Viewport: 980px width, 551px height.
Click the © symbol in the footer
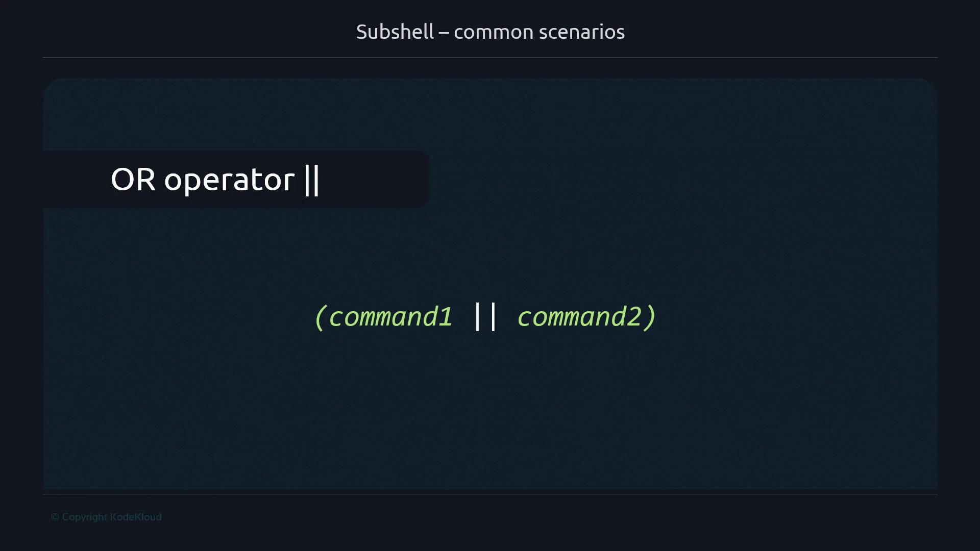pos(55,517)
